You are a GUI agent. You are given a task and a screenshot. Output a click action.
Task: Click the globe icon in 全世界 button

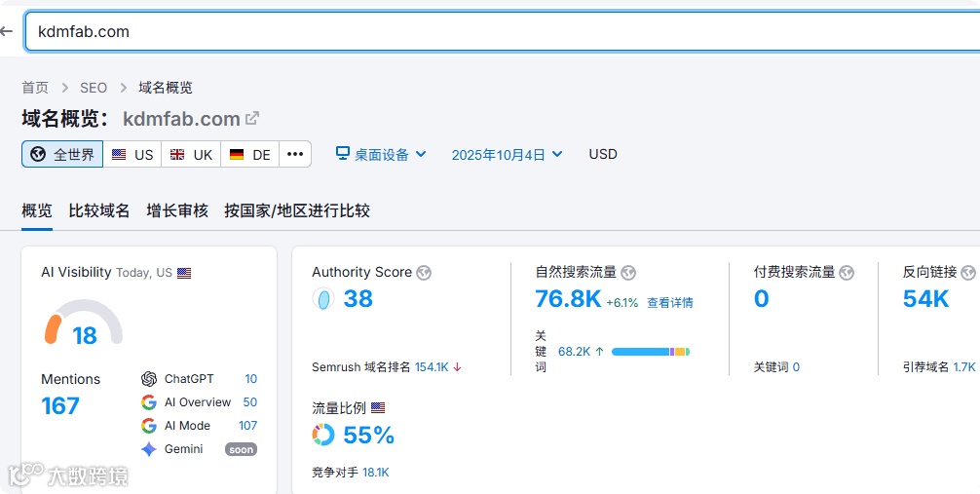[38, 155]
